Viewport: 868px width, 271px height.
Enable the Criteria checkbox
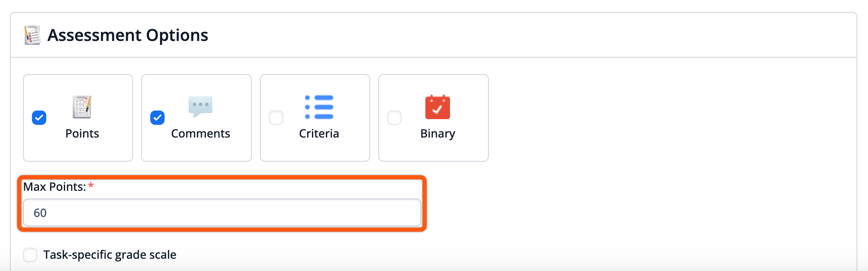coord(276,118)
